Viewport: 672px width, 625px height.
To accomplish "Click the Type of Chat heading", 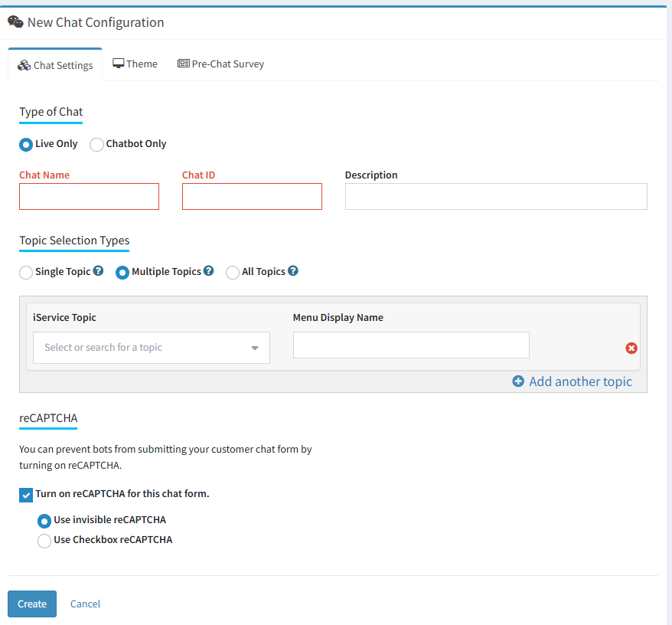I will click(x=51, y=112).
